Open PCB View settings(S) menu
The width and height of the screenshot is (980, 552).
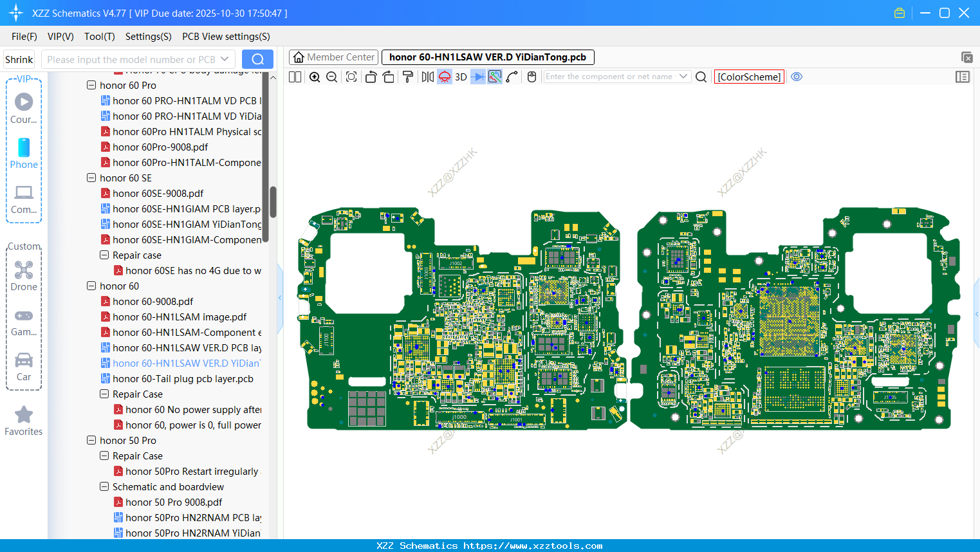(x=226, y=37)
